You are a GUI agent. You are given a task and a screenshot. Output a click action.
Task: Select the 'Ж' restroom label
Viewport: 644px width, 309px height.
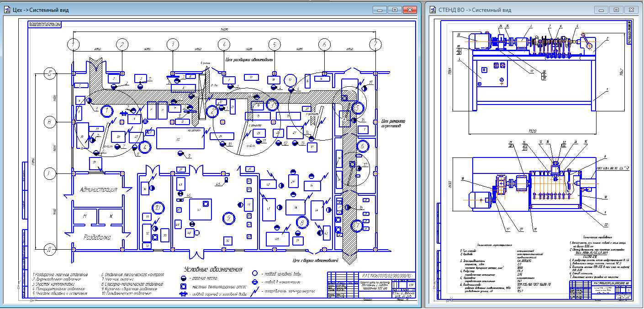(x=111, y=215)
